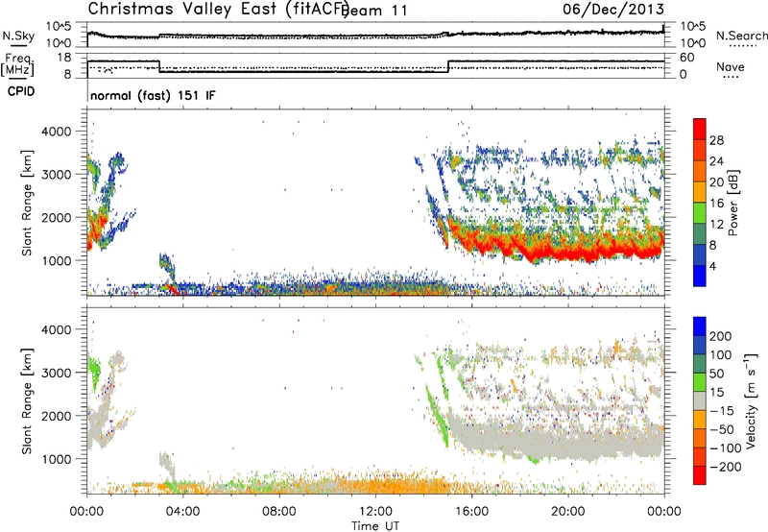Image resolution: width=768 pixels, height=532 pixels.
Task: Click the 'CPID' label
Action: [21, 91]
